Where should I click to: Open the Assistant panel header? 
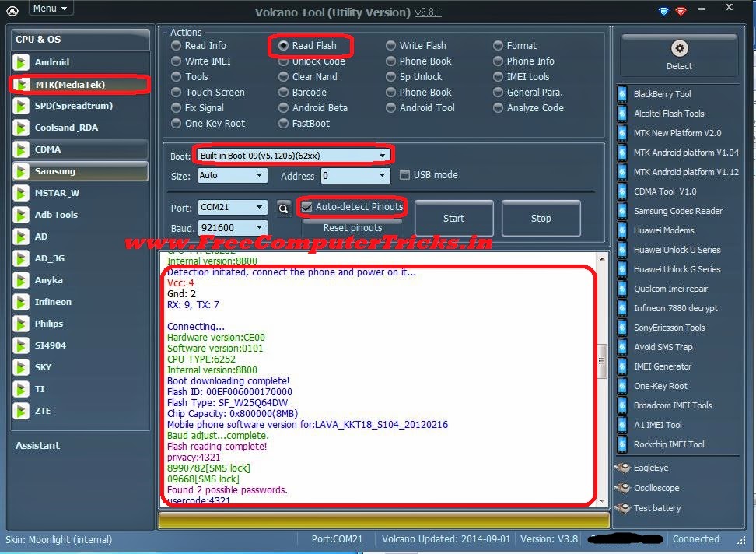(37, 446)
